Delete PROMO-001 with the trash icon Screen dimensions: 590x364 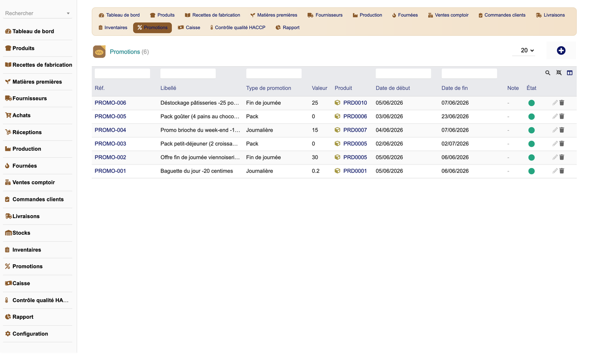pos(562,171)
